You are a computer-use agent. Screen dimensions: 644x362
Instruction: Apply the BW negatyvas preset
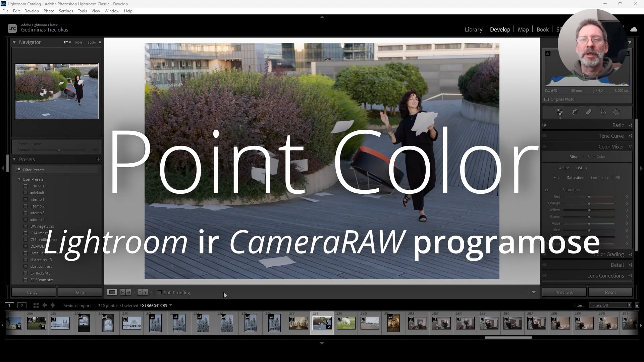(x=42, y=226)
